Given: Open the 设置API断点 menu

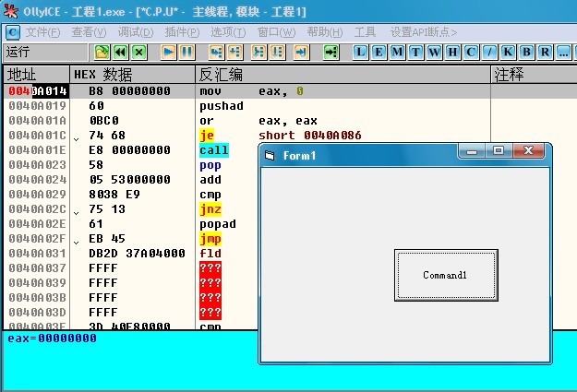Looking at the screenshot, I should 424,32.
